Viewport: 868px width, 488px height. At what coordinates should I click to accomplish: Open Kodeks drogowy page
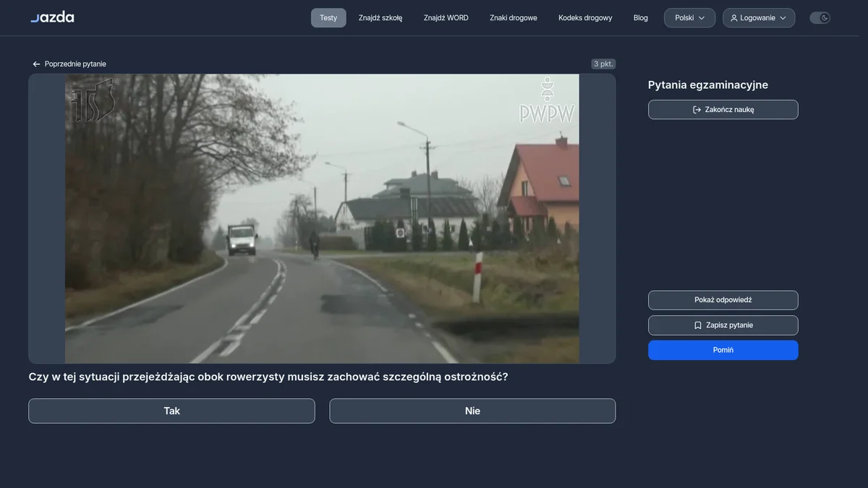585,18
